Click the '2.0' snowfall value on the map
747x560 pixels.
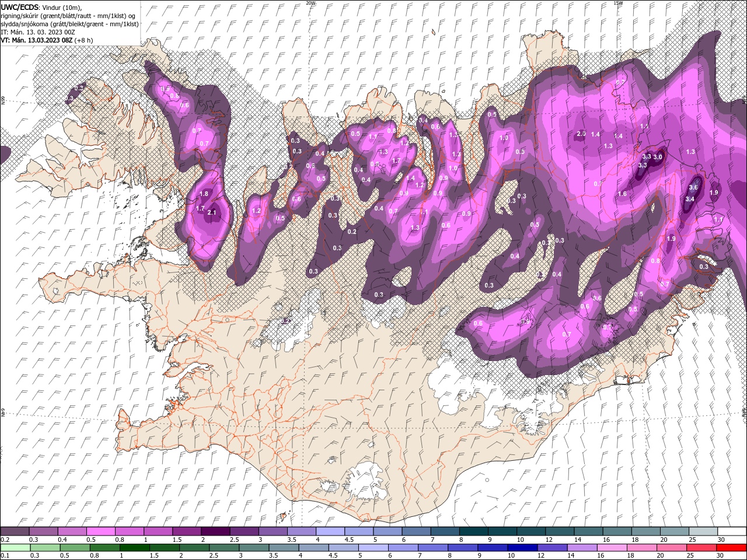pos(581,134)
